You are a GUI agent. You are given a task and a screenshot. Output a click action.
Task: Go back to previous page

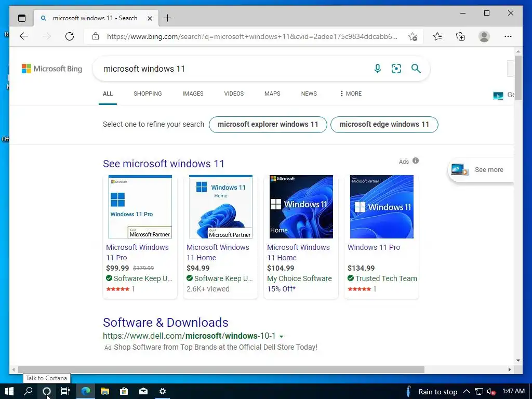coord(24,36)
